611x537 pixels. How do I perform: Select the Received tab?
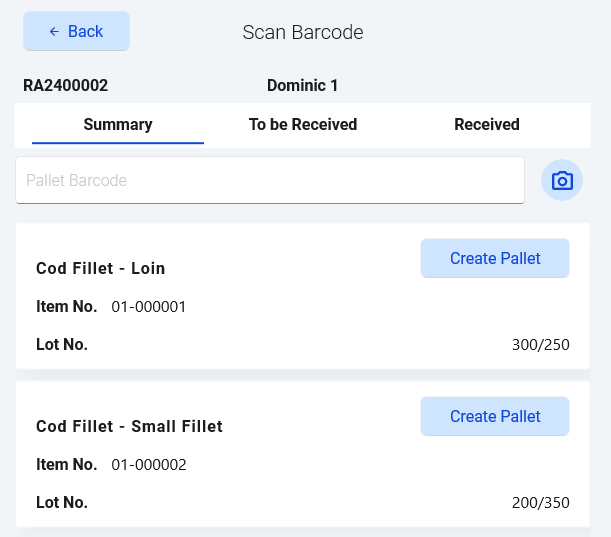(x=487, y=125)
